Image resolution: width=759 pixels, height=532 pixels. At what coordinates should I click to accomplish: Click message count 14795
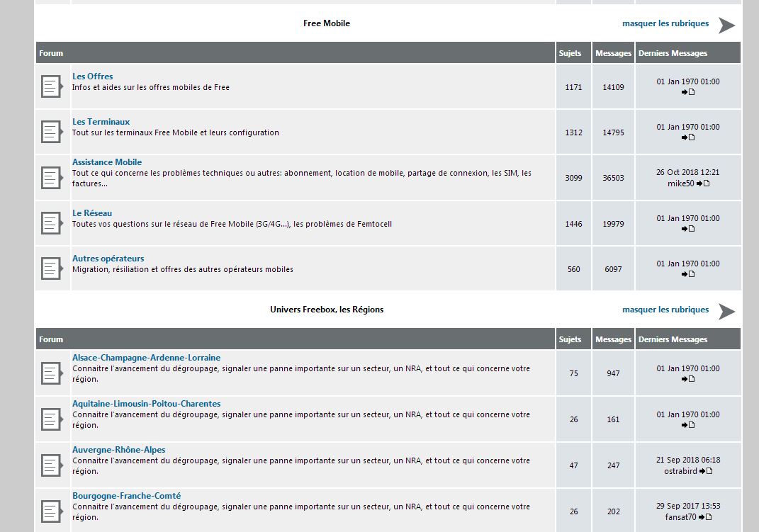(x=613, y=132)
